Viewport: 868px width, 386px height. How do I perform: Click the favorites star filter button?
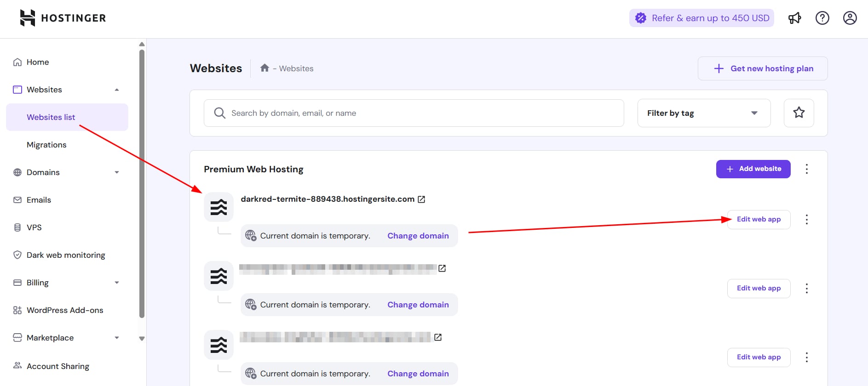pos(799,113)
